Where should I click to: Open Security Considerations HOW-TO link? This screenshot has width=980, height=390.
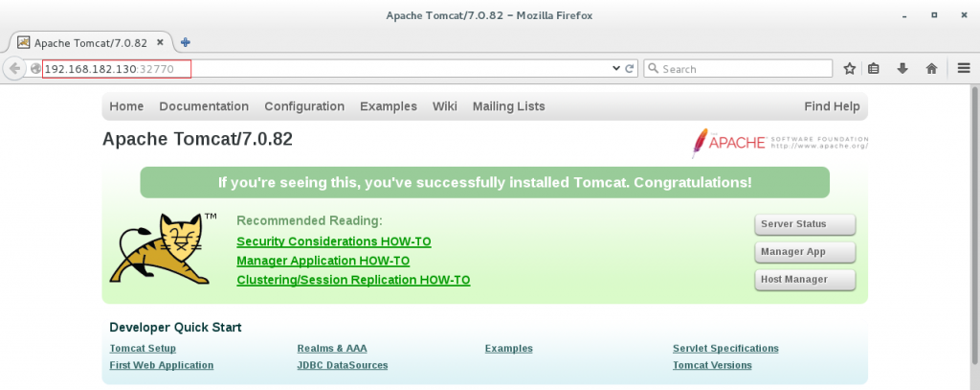tap(334, 241)
